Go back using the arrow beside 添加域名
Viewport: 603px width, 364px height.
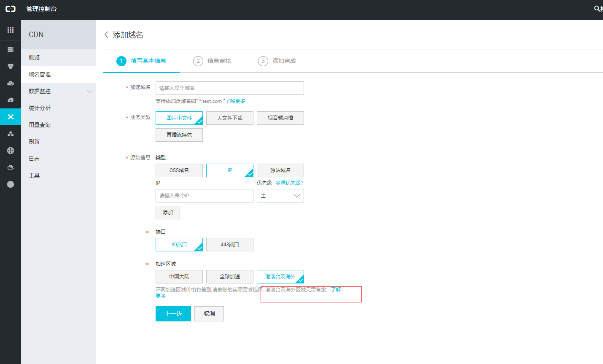pyautogui.click(x=106, y=35)
